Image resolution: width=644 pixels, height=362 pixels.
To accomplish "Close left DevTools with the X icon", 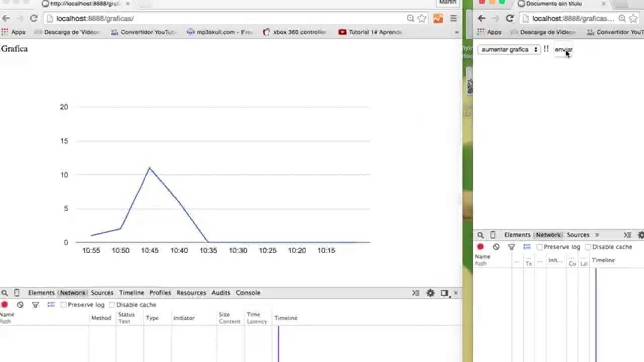I will [456, 293].
